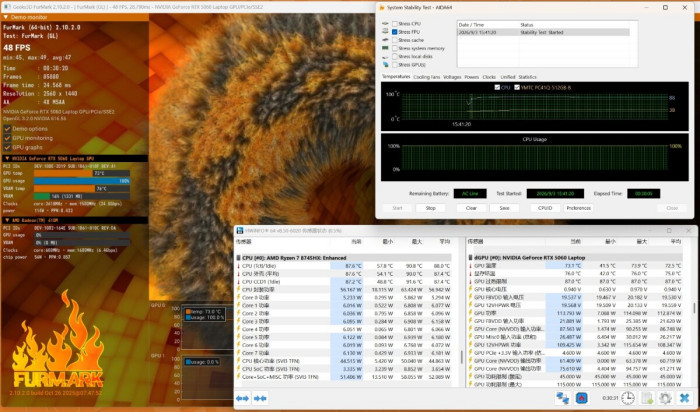Uncheck FurMark GPU graphs checkbox
The height and width of the screenshot is (412, 700).
coord(7,147)
